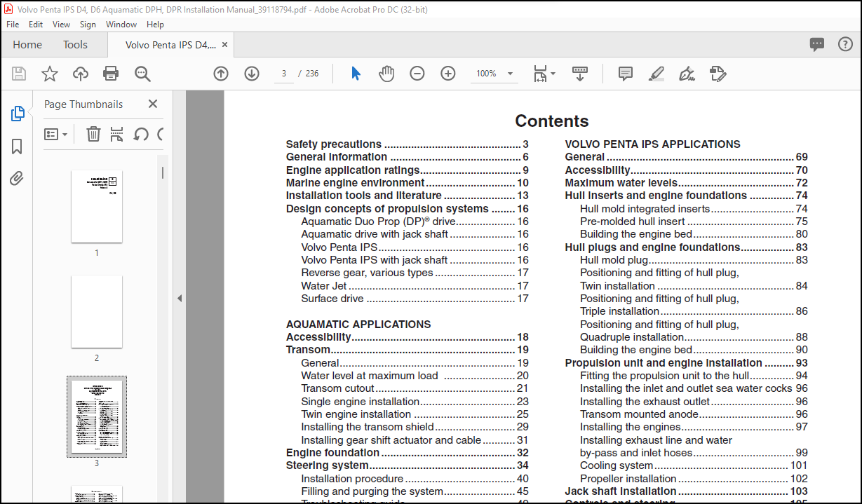Switch to the Tools tab
This screenshot has width=862, height=504.
click(x=75, y=44)
